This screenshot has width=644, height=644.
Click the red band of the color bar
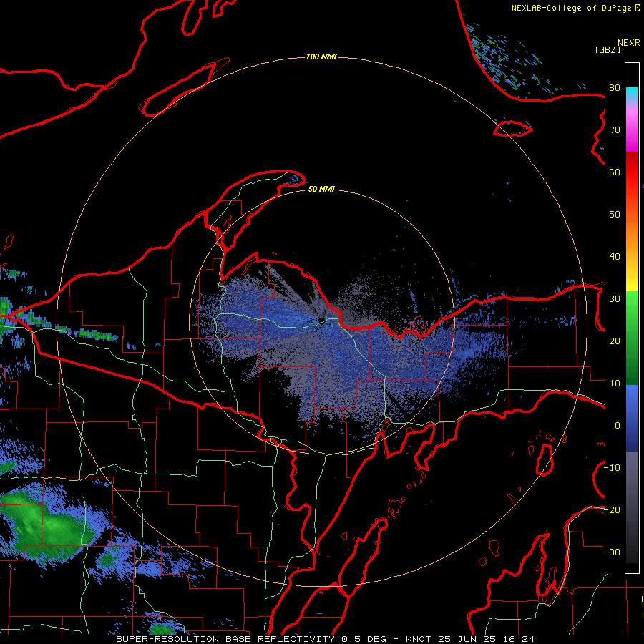pyautogui.click(x=632, y=172)
